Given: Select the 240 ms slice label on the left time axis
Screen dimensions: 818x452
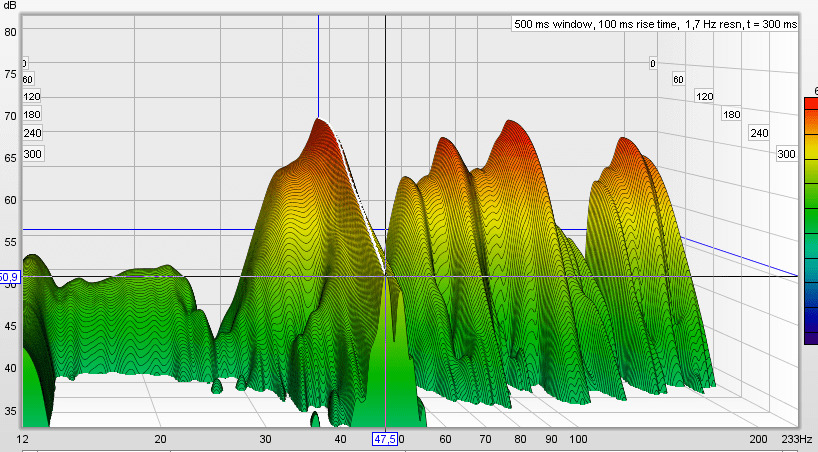Looking at the screenshot, I should (x=32, y=133).
